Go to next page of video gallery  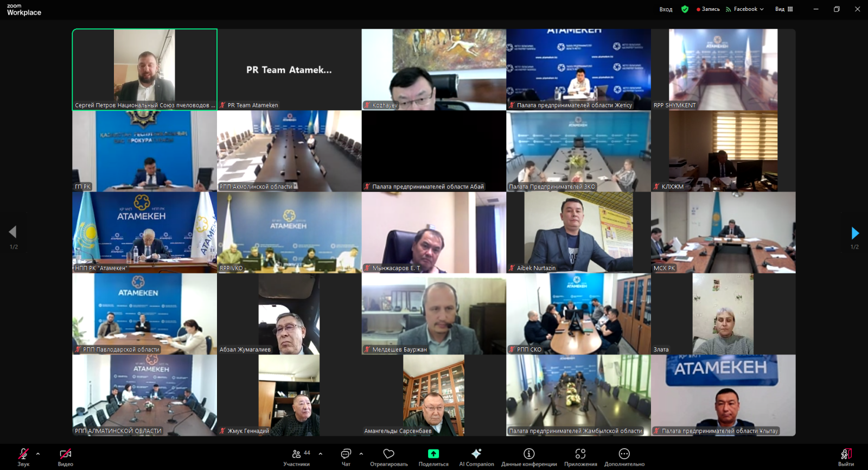855,233
